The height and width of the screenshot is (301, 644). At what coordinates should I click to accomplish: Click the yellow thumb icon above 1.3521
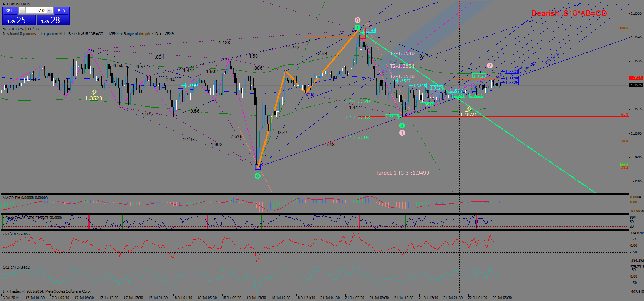pos(468,109)
